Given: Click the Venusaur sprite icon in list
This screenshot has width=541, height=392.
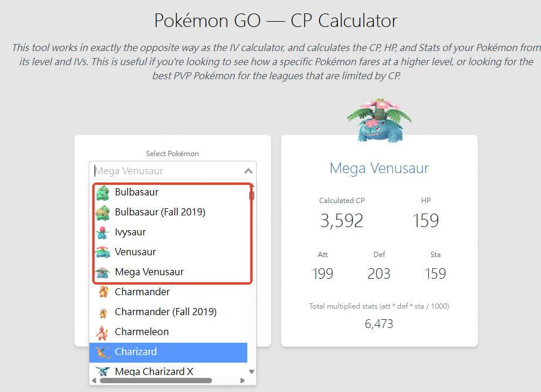Looking at the screenshot, I should click(x=103, y=252).
